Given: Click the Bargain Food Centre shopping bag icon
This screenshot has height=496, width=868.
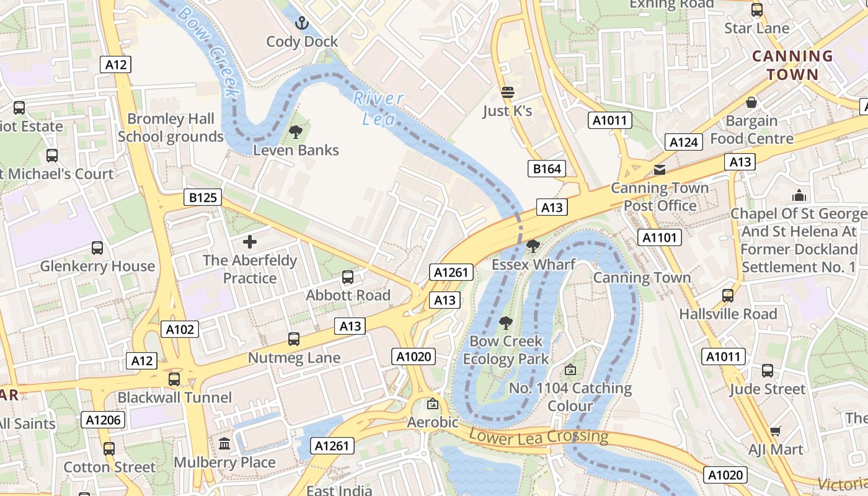Looking at the screenshot, I should 751,102.
